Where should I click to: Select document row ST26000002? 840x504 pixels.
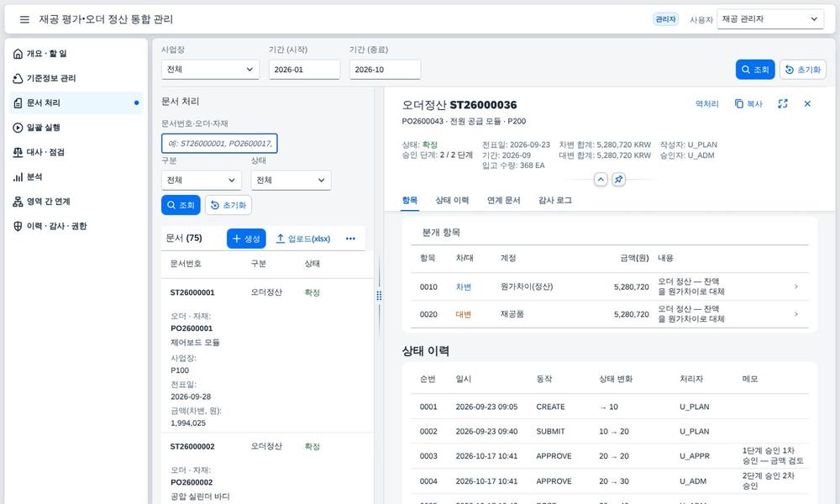click(267, 469)
